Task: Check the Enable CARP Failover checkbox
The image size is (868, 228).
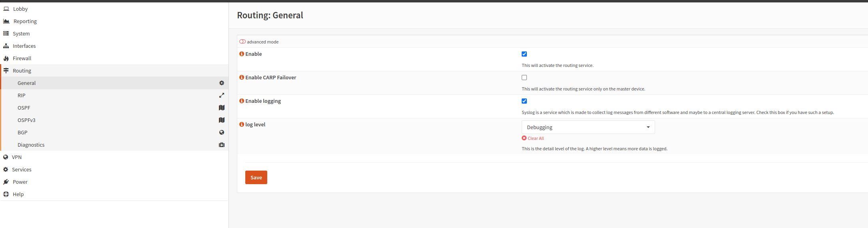Action: click(x=524, y=77)
